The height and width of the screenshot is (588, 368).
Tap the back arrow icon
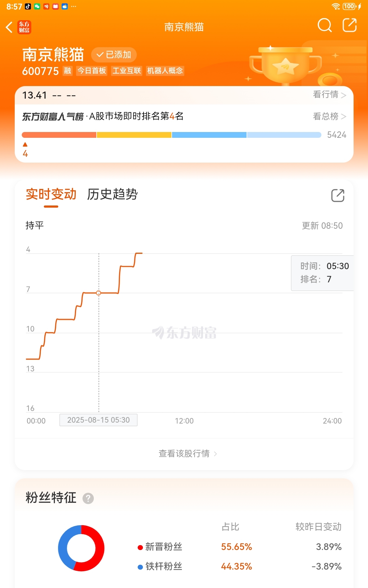pyautogui.click(x=9, y=27)
